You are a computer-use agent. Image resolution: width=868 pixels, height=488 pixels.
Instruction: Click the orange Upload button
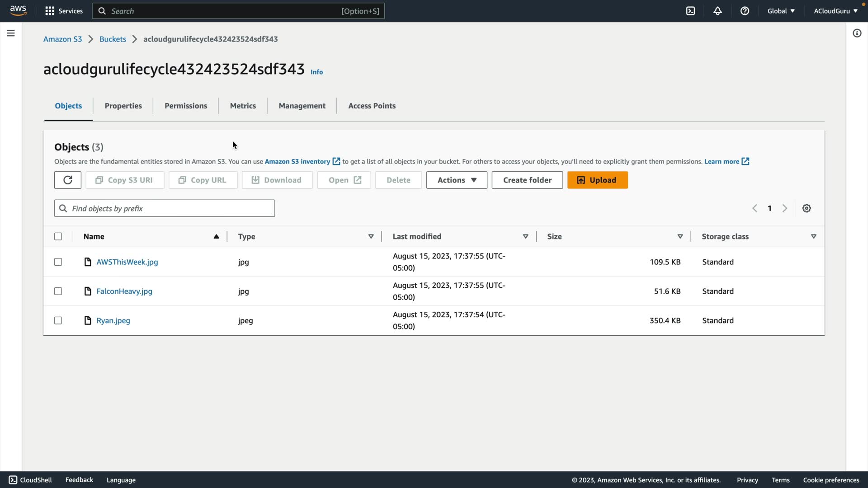pyautogui.click(x=597, y=180)
